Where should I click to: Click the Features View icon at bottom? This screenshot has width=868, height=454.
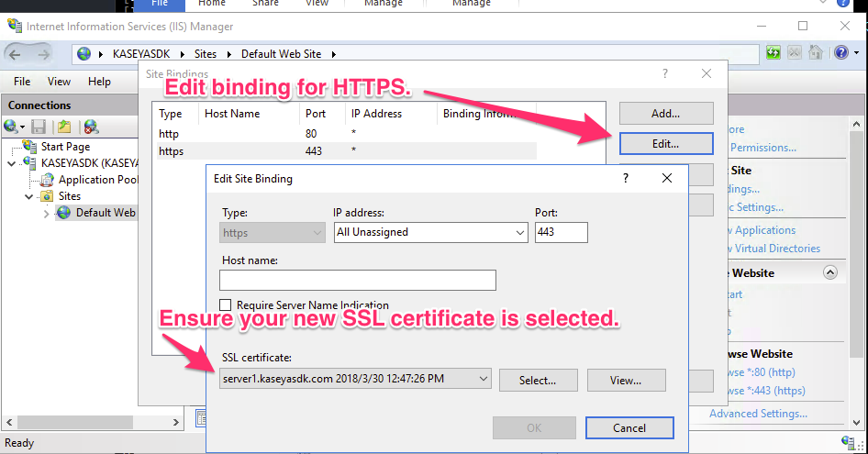[x=201, y=418]
